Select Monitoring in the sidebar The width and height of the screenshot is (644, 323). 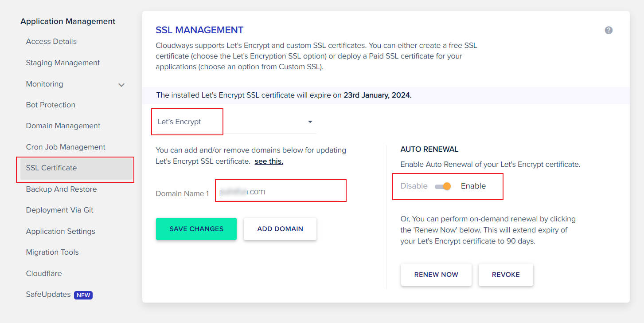[x=44, y=84]
